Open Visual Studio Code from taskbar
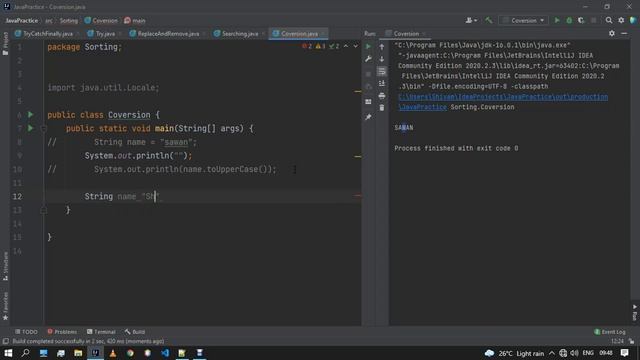 click(165, 353)
